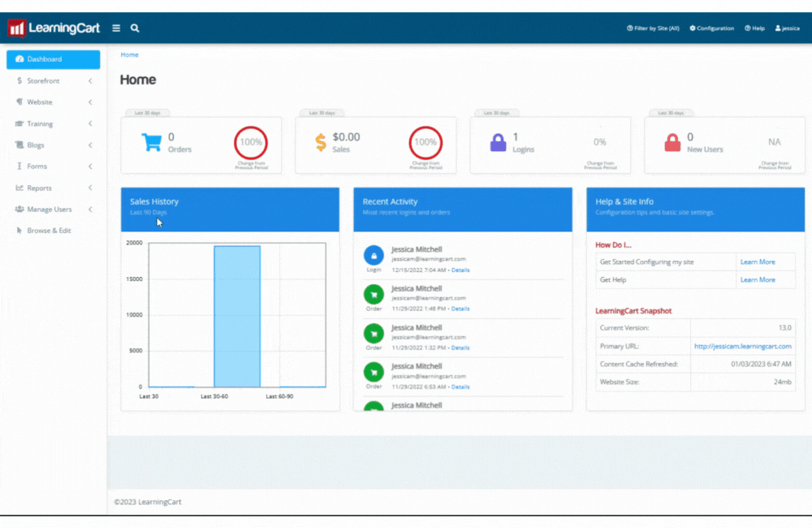The width and height of the screenshot is (812, 528).
Task: Click the Sales dollar sign icon
Action: point(321,142)
